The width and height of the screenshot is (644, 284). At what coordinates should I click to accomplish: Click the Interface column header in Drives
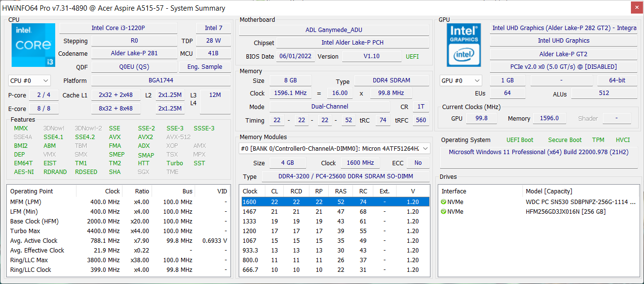pyautogui.click(x=454, y=191)
